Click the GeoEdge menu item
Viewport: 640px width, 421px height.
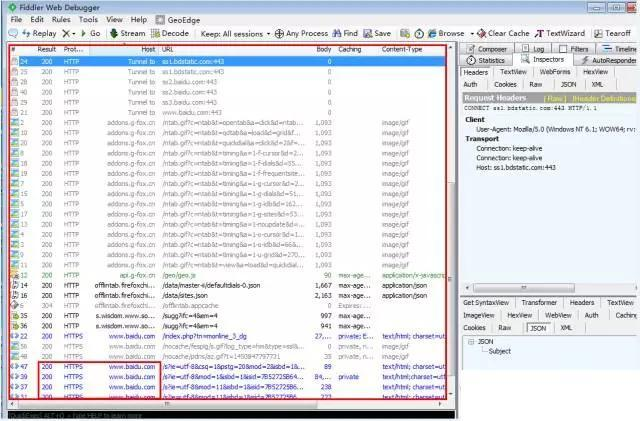click(x=178, y=20)
